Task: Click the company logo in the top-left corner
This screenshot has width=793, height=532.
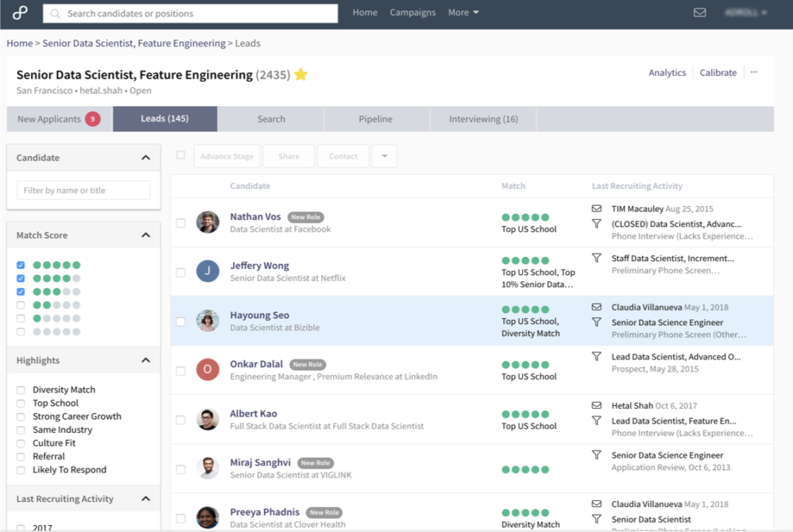Action: (20, 13)
